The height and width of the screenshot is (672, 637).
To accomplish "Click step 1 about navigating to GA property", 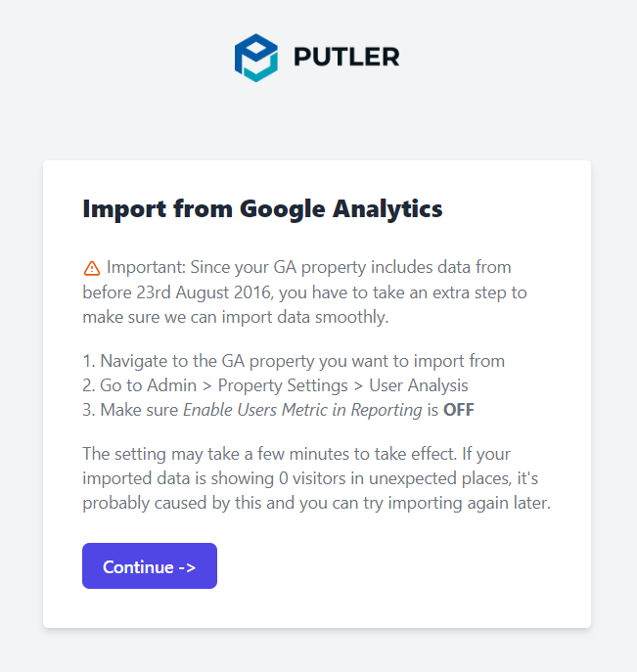I will click(x=294, y=361).
